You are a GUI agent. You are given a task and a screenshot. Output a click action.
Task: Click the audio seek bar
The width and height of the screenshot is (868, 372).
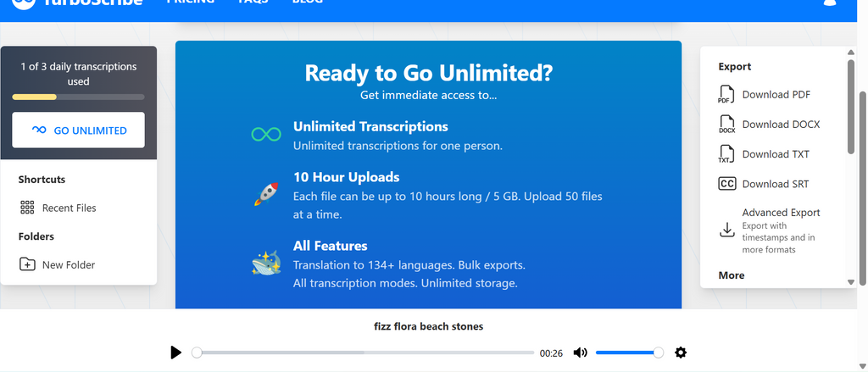(x=363, y=353)
